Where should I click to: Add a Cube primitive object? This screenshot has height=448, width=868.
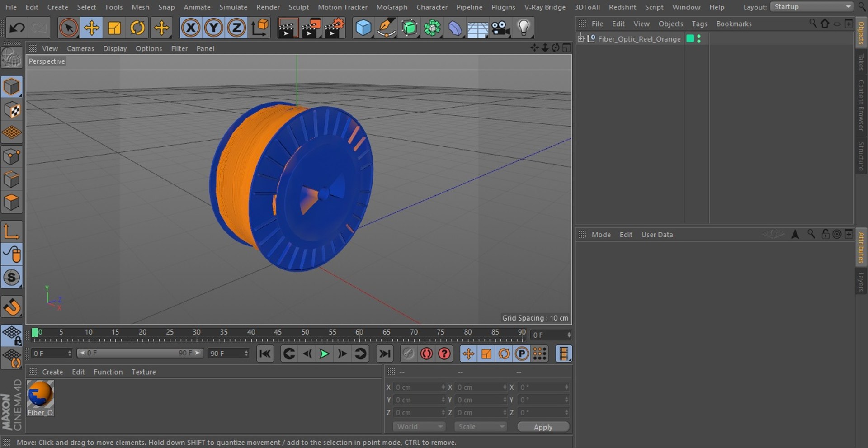click(x=363, y=28)
